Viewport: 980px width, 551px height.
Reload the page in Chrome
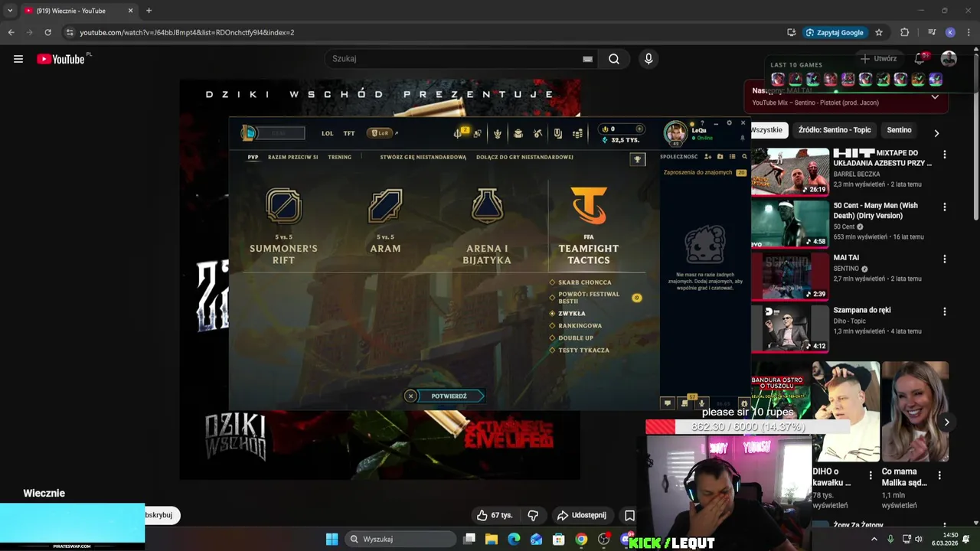(x=47, y=32)
